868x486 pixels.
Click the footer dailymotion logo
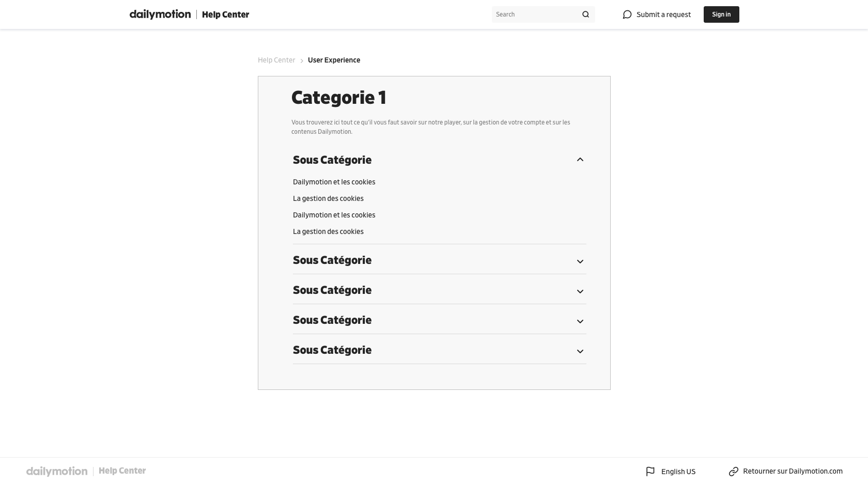click(57, 471)
